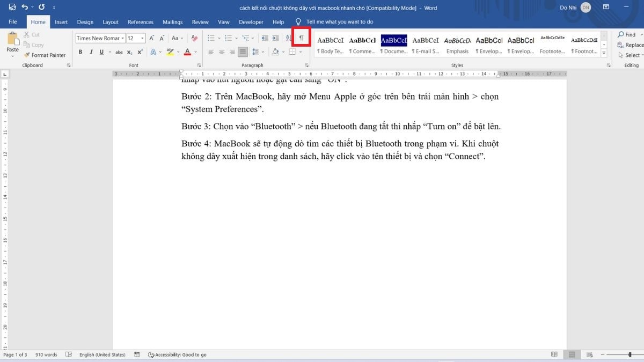Image resolution: width=644 pixels, height=362 pixels.
Task: Click the Numbering list icon
Action: pyautogui.click(x=229, y=38)
